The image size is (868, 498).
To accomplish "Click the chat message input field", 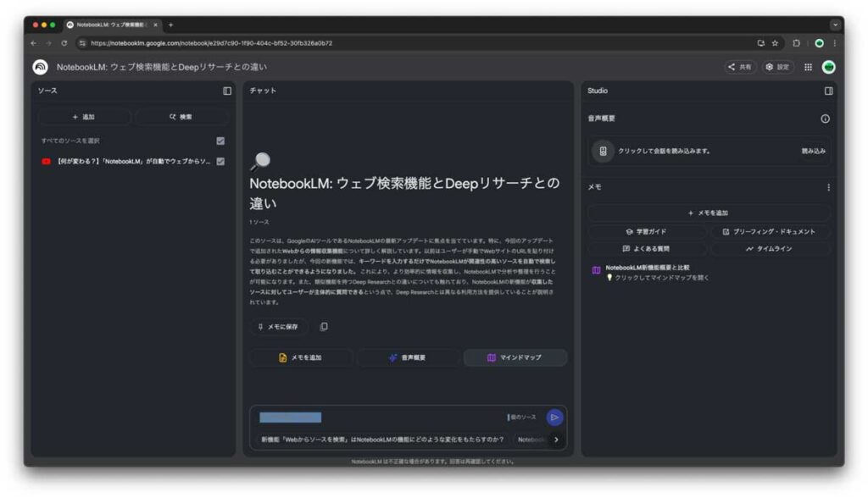I will (x=379, y=418).
